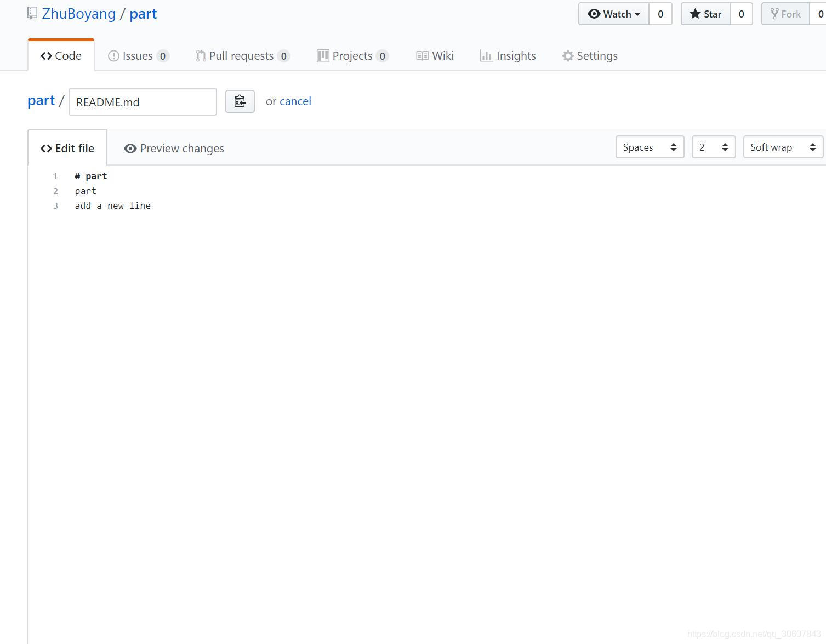Open the Watch notifications dropdown

point(614,14)
